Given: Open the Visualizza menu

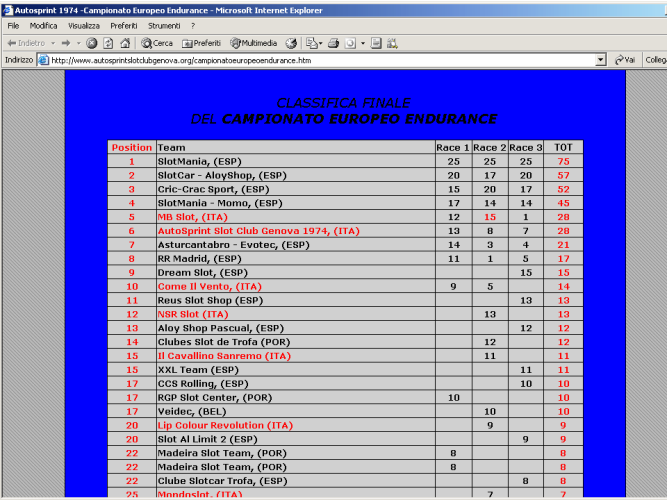Looking at the screenshot, I should click(84, 26).
